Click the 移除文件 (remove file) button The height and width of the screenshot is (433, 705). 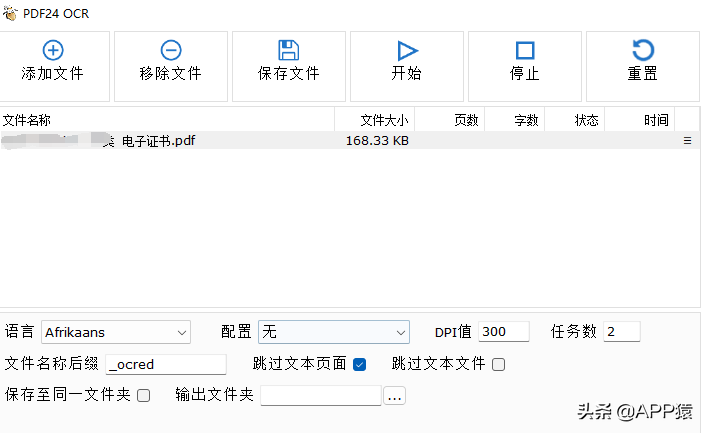click(x=171, y=66)
